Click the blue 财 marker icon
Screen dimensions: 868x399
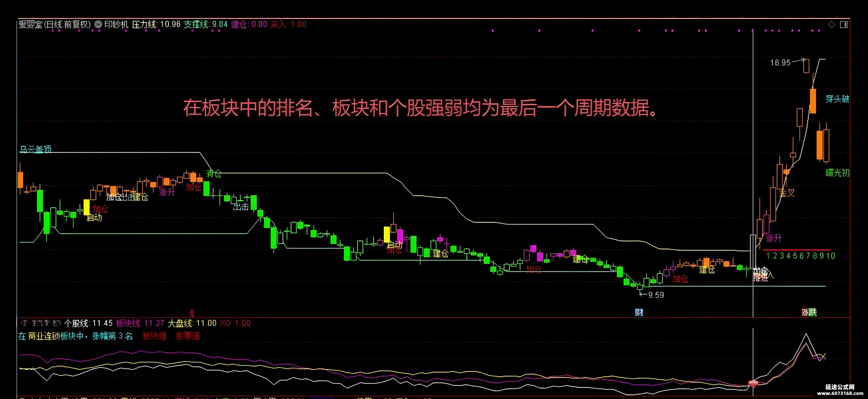639,312
